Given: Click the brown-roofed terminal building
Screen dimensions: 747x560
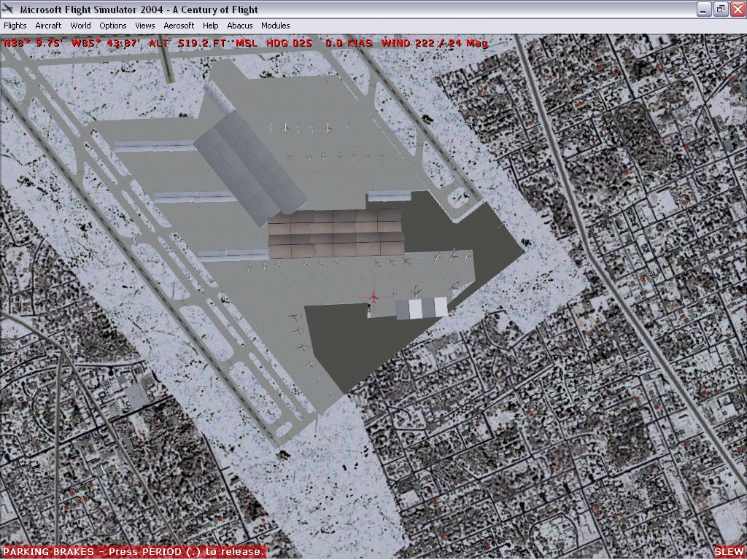Looking at the screenshot, I should tap(336, 233).
